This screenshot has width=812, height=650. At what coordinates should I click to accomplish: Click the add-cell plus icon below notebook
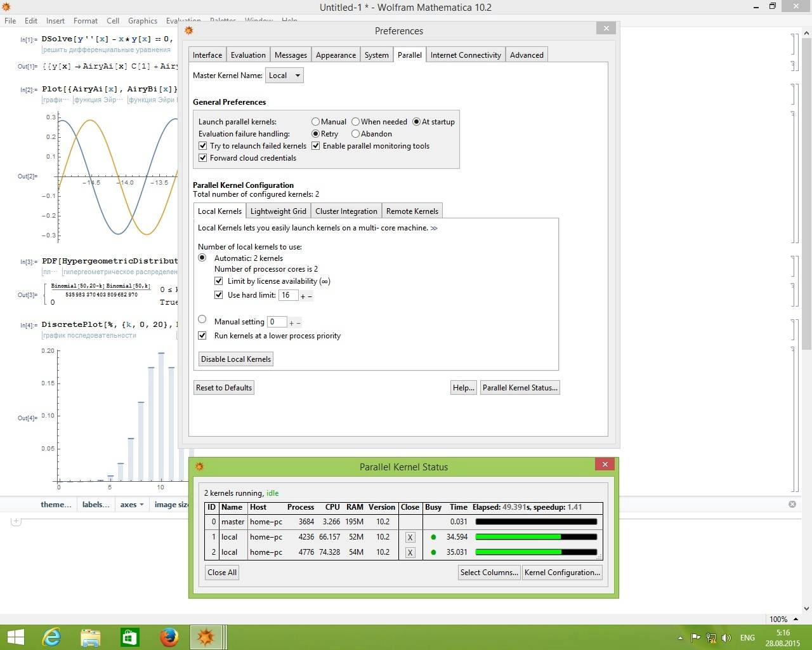click(16, 521)
